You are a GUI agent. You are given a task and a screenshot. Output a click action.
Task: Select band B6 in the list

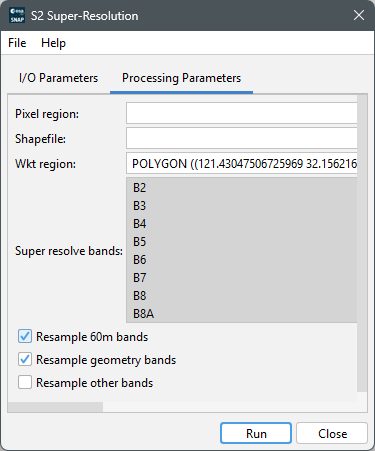click(x=241, y=260)
